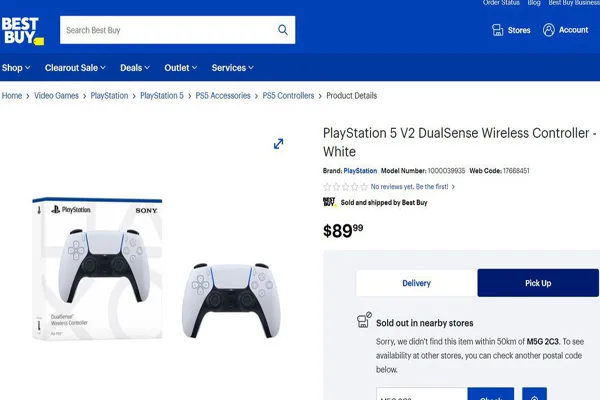The width and height of the screenshot is (600, 400).
Task: Go to PS5 Controllers breadcrumb
Action: coord(288,96)
